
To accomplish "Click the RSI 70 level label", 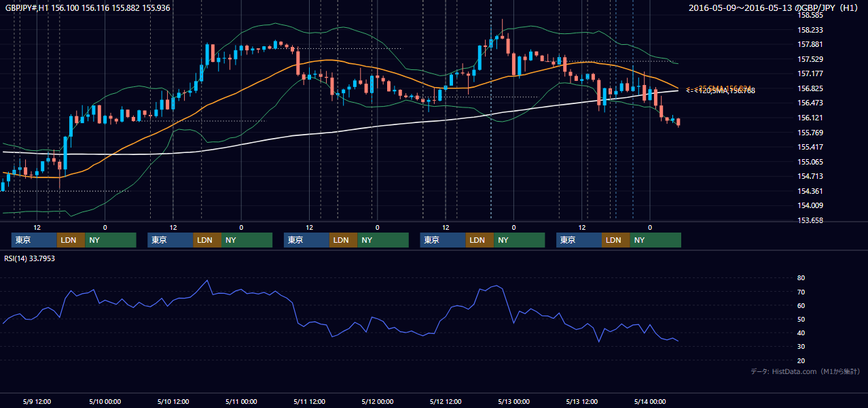I will [x=801, y=292].
